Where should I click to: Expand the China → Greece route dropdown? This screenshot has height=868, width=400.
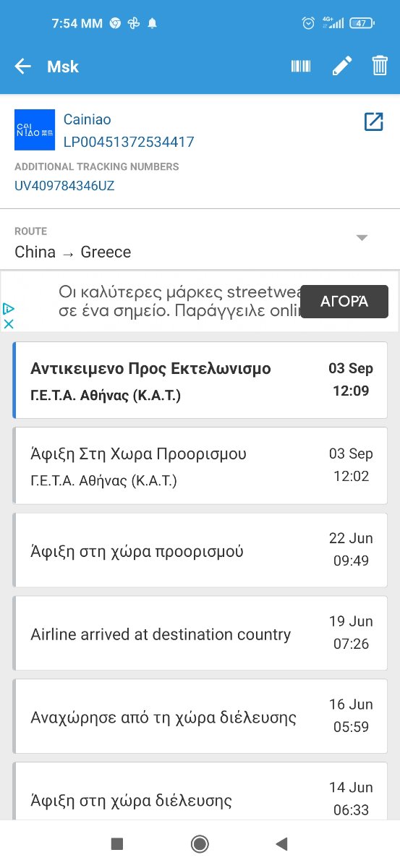(362, 238)
